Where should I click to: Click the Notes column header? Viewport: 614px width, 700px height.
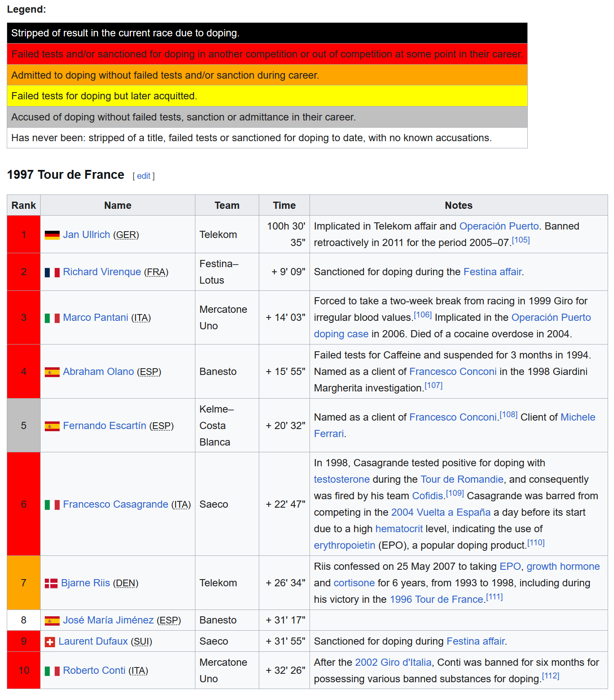click(459, 205)
